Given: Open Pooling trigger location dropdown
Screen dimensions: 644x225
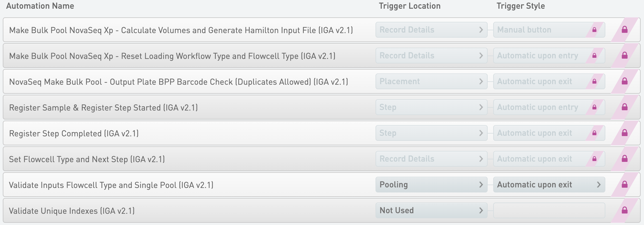Looking at the screenshot, I should tap(431, 185).
